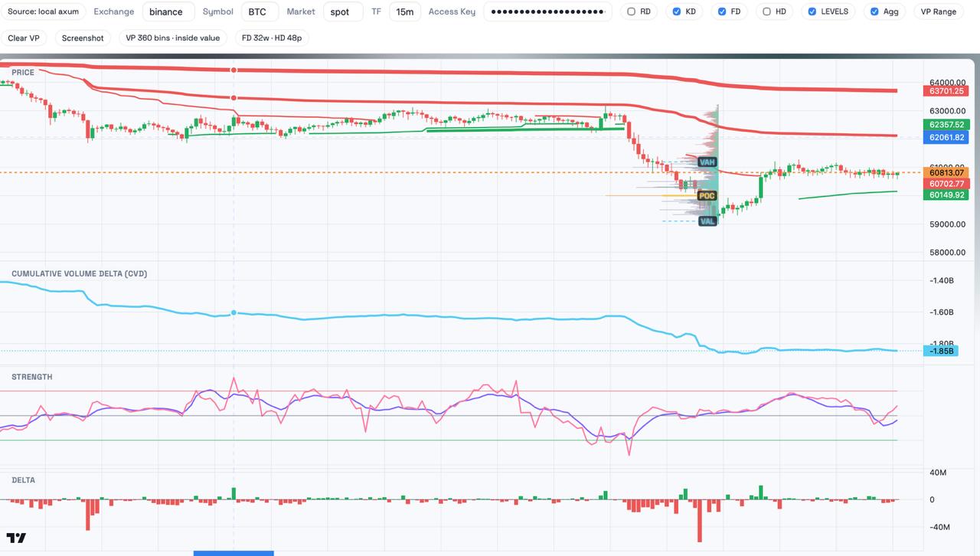The height and width of the screenshot is (556, 980).
Task: Click the green 60149.92 price tag
Action: point(946,195)
